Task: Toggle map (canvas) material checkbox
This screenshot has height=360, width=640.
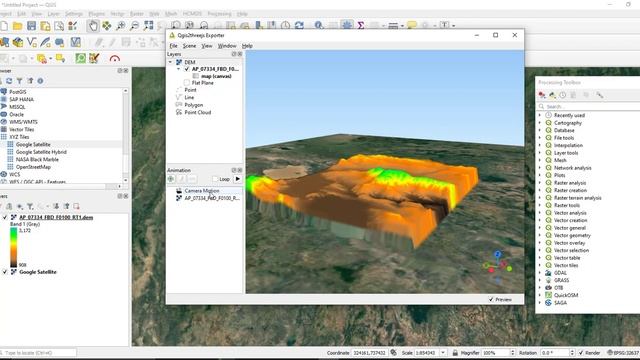Action: [196, 76]
